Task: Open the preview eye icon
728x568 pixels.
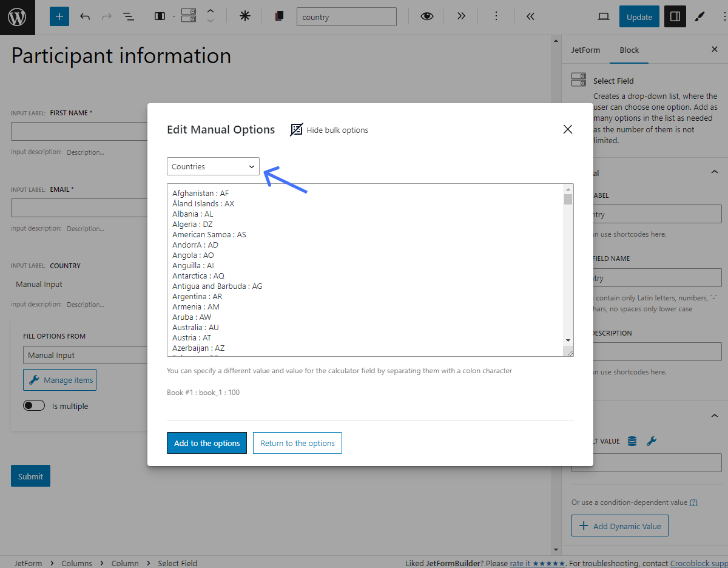Action: [426, 16]
